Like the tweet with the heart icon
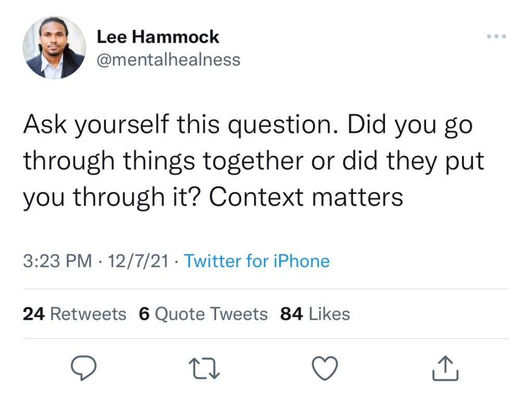The height and width of the screenshot is (396, 532). 325,368
